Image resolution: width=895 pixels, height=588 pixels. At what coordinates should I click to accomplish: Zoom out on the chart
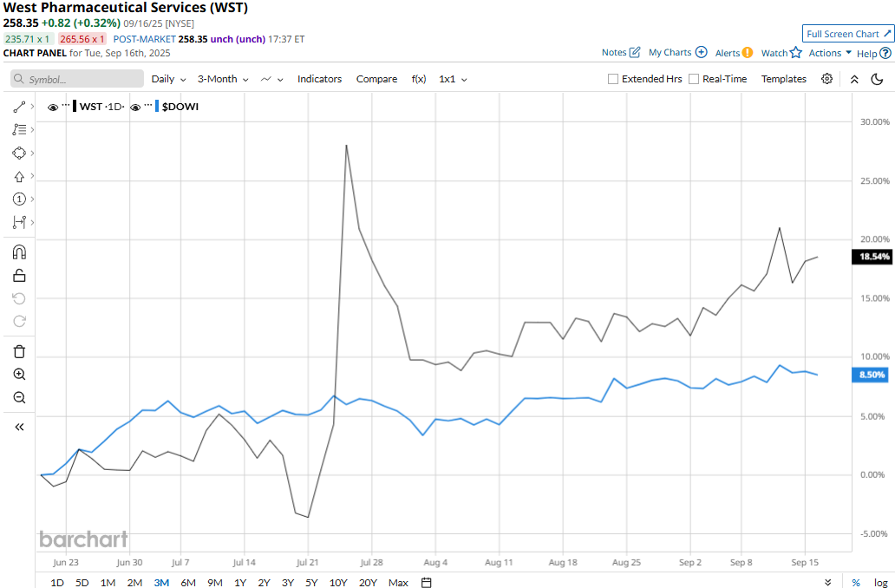[19, 397]
